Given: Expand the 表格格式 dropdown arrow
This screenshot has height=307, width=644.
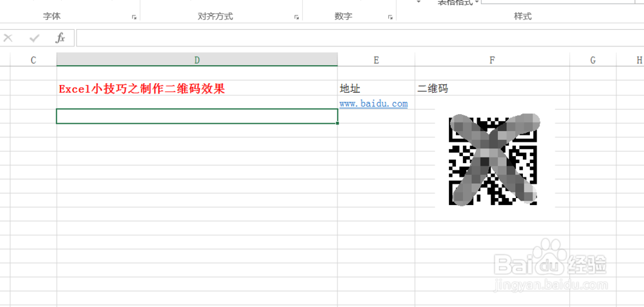Looking at the screenshot, I should 477,2.
